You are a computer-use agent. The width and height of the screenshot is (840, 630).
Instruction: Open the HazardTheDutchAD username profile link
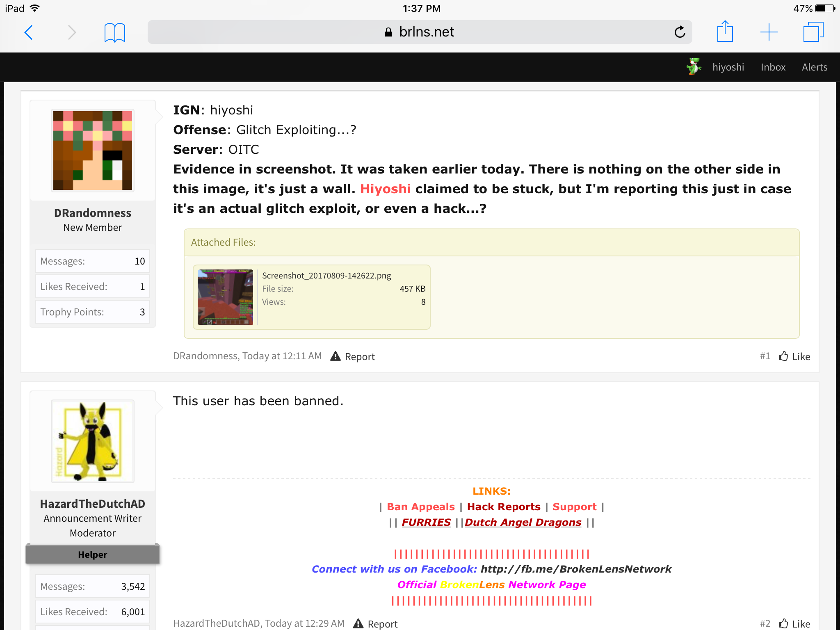(x=93, y=504)
